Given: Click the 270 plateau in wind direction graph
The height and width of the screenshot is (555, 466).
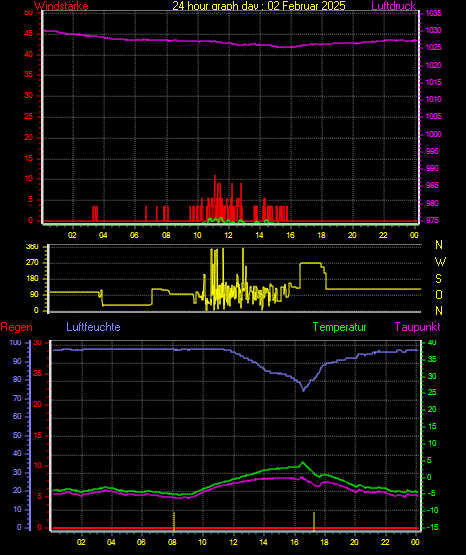Looking at the screenshot, I should coord(310,263).
